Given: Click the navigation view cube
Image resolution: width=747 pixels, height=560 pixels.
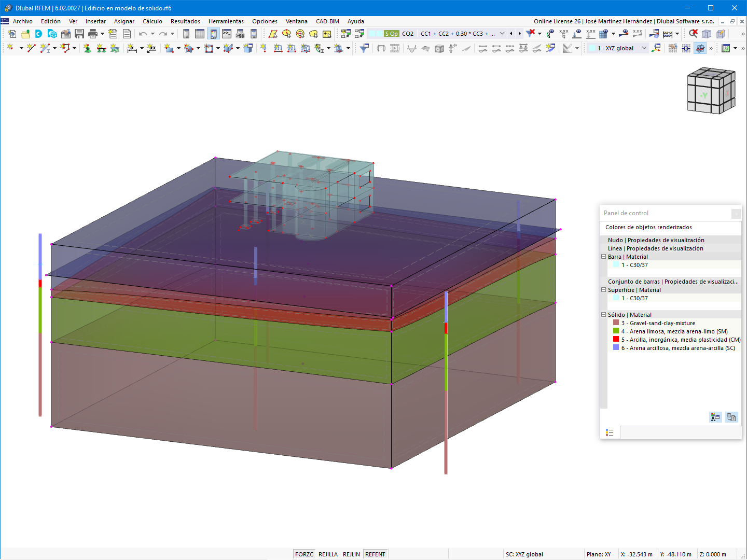Looking at the screenshot, I should tap(711, 91).
